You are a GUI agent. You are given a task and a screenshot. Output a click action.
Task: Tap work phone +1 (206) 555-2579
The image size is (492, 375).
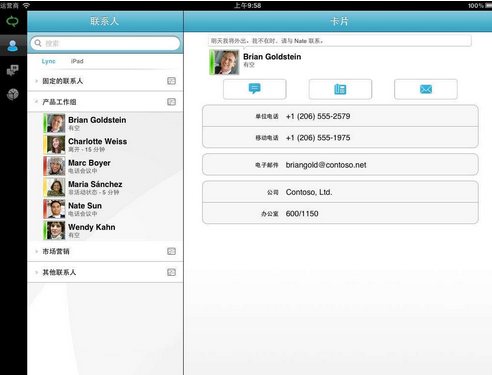340,116
